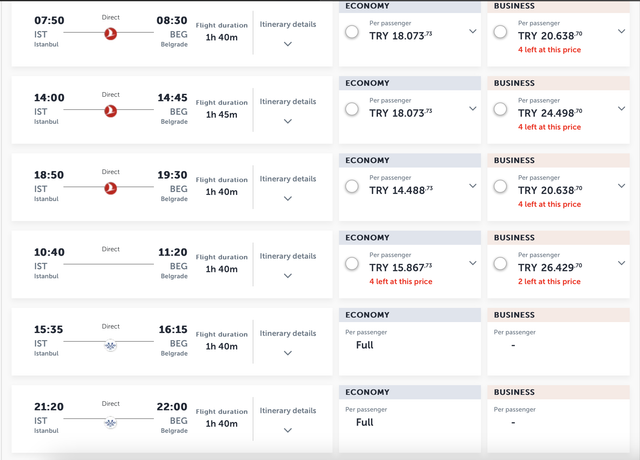Select Business fare TRY 26.429 on 10:40 flight
This screenshot has width=640, height=460.
tap(500, 264)
